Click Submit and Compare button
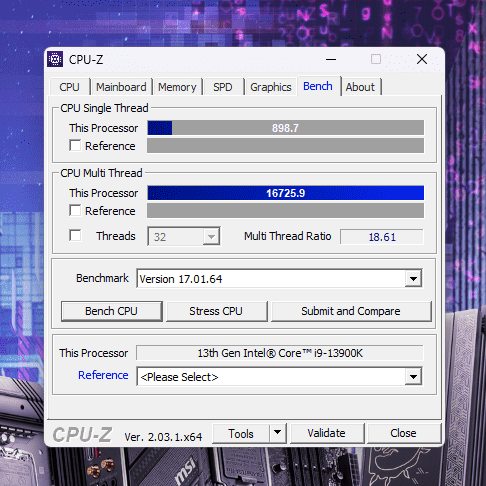The height and width of the screenshot is (486, 486). click(351, 311)
